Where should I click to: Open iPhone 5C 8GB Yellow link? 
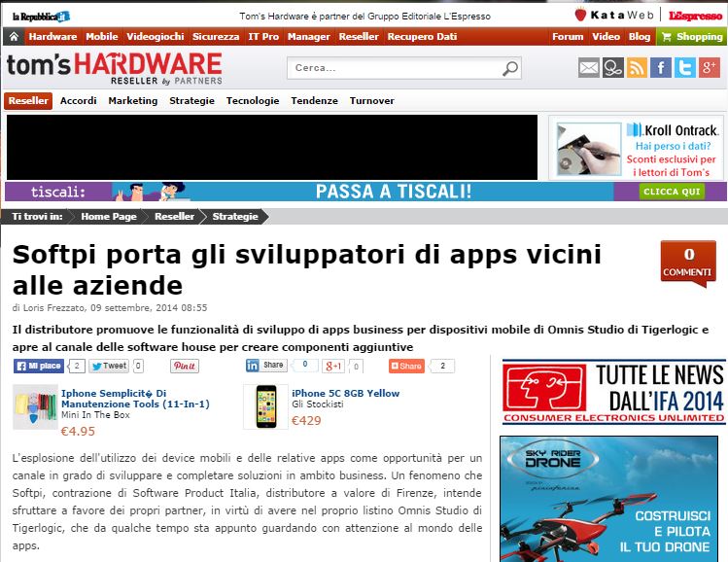point(345,394)
